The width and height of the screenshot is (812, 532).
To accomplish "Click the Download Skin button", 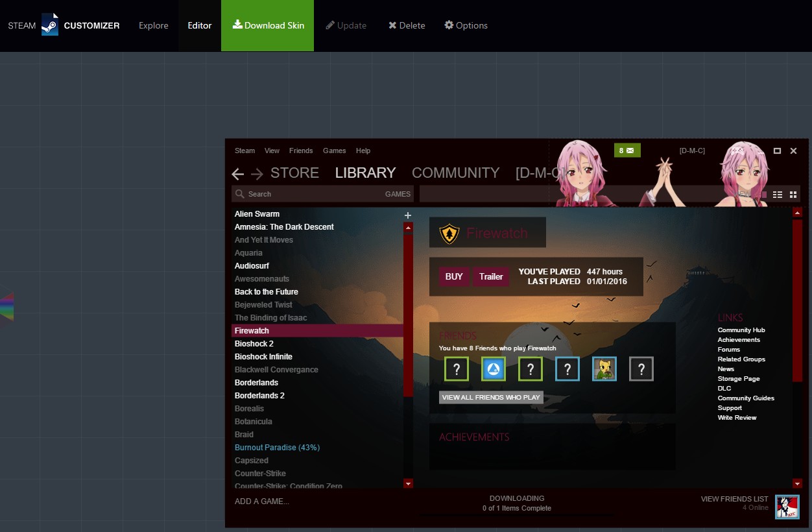I will [x=267, y=25].
